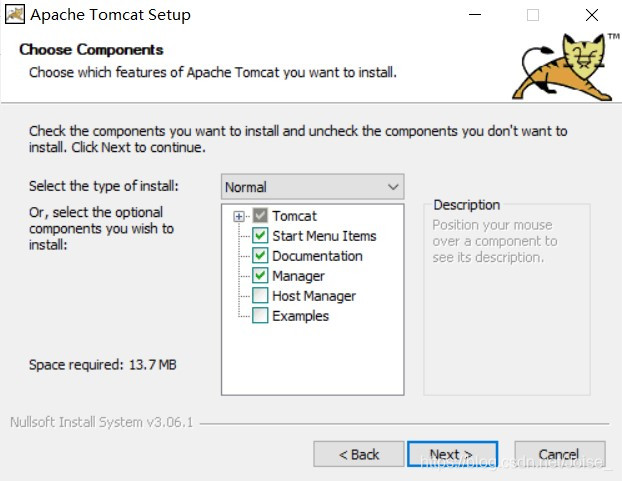
Task: Select the Examples component label
Action: tap(300, 316)
